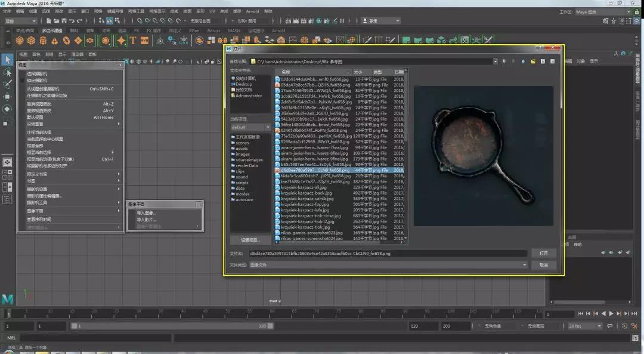Expand the look-in path dropdown arrow
Viewport: 644px width, 354px height.
(496, 61)
